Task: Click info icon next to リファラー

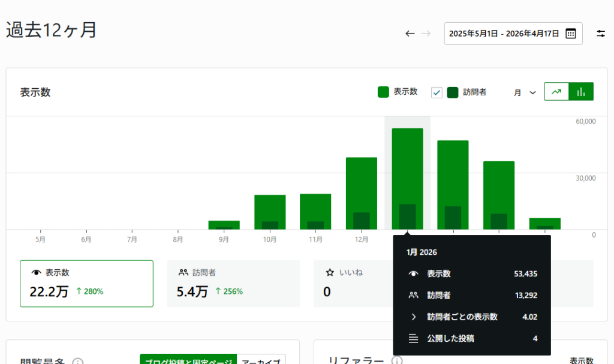Action: pos(396,360)
